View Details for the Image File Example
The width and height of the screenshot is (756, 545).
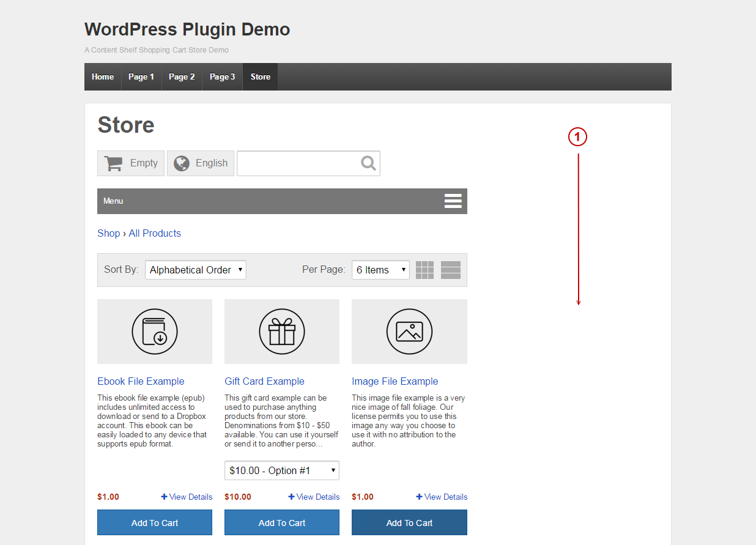click(442, 497)
